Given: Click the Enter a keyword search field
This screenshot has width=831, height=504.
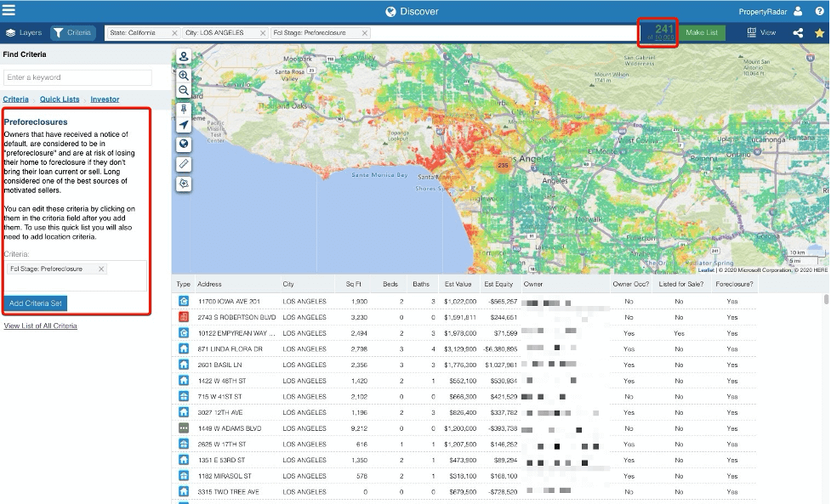Looking at the screenshot, I should pyautogui.click(x=77, y=77).
